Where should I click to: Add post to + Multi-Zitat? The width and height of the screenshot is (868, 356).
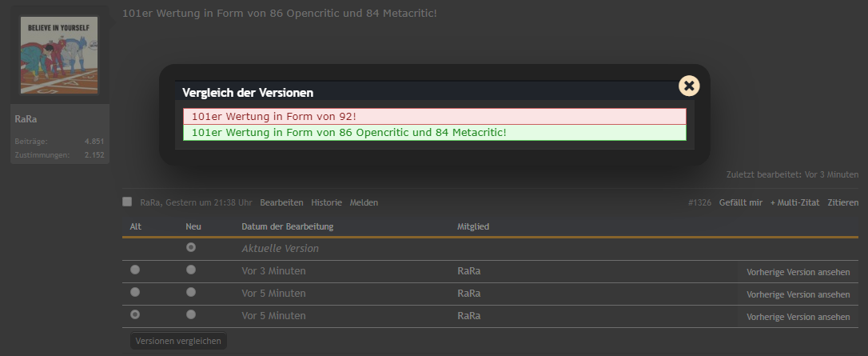point(795,202)
